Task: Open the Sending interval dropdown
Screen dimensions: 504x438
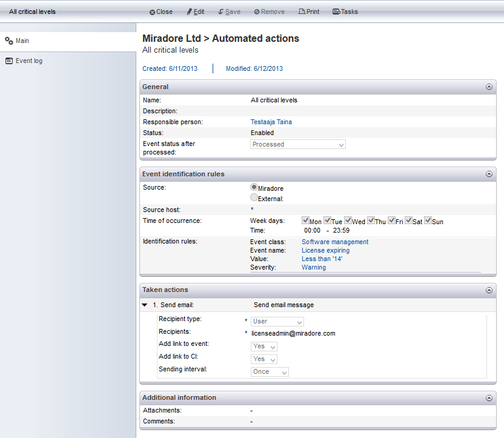Action: click(x=270, y=372)
